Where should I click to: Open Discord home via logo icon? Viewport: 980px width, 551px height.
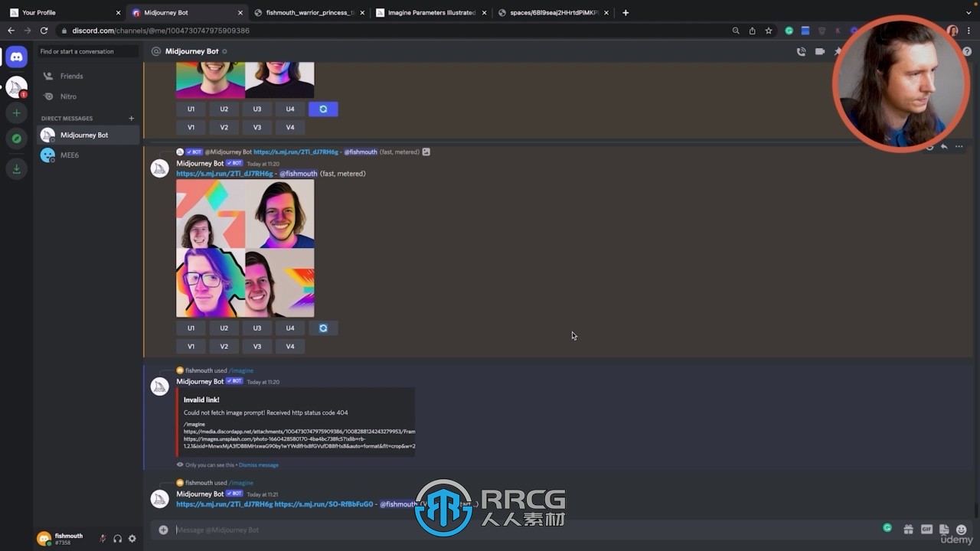coord(16,57)
